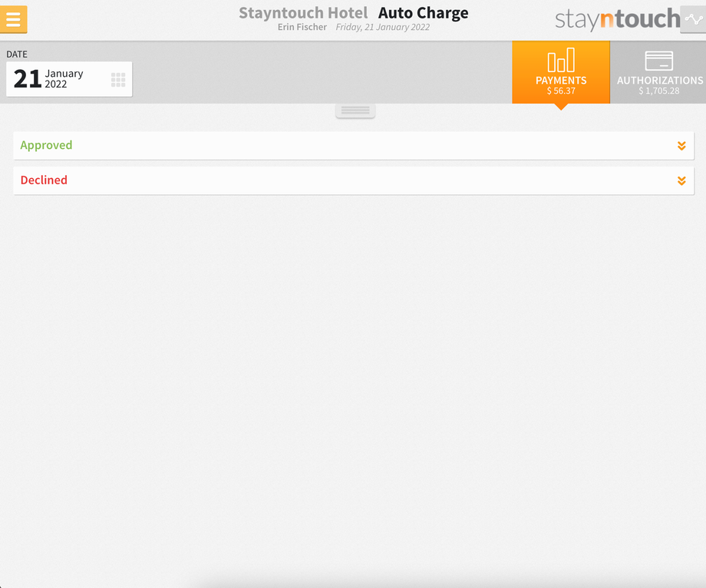Switch to the Payments tab
This screenshot has height=588, width=706.
click(561, 72)
